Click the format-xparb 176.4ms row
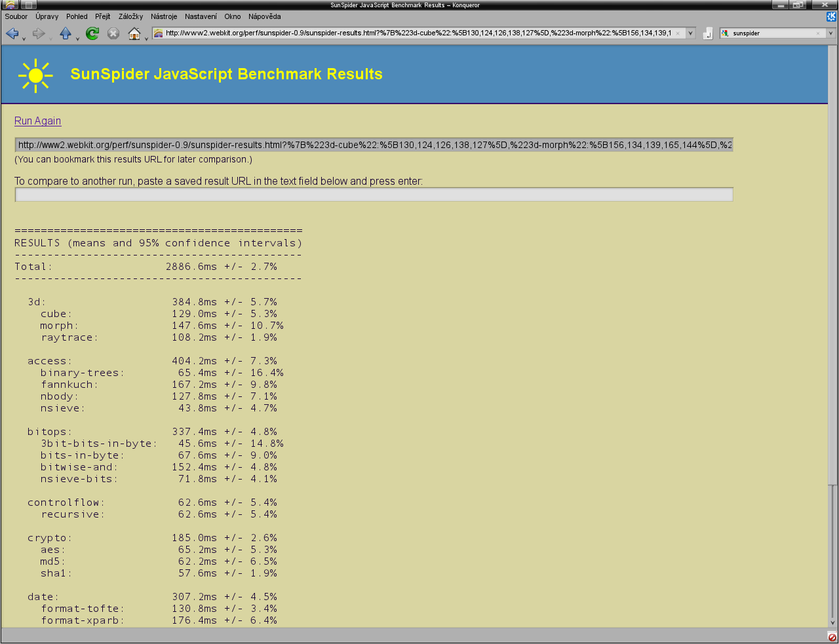839x644 pixels. coord(159,620)
